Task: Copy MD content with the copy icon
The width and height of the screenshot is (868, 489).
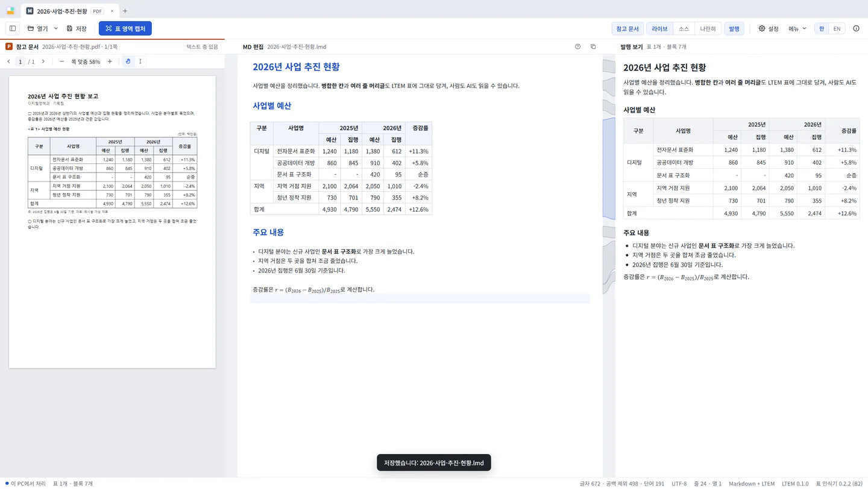Action: point(593,46)
